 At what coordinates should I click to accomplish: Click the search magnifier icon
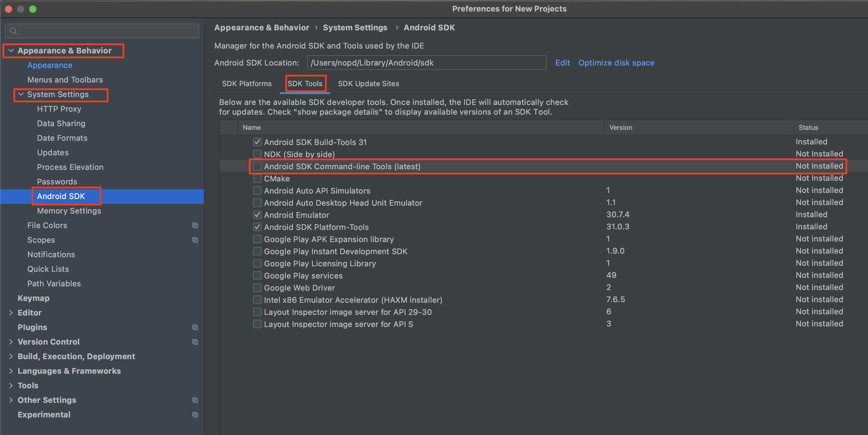pyautogui.click(x=13, y=31)
